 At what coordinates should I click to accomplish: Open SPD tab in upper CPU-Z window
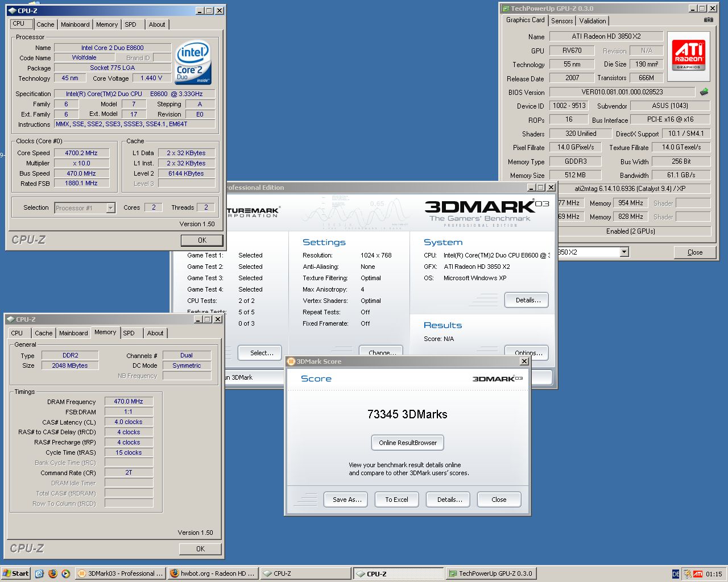tap(131, 24)
